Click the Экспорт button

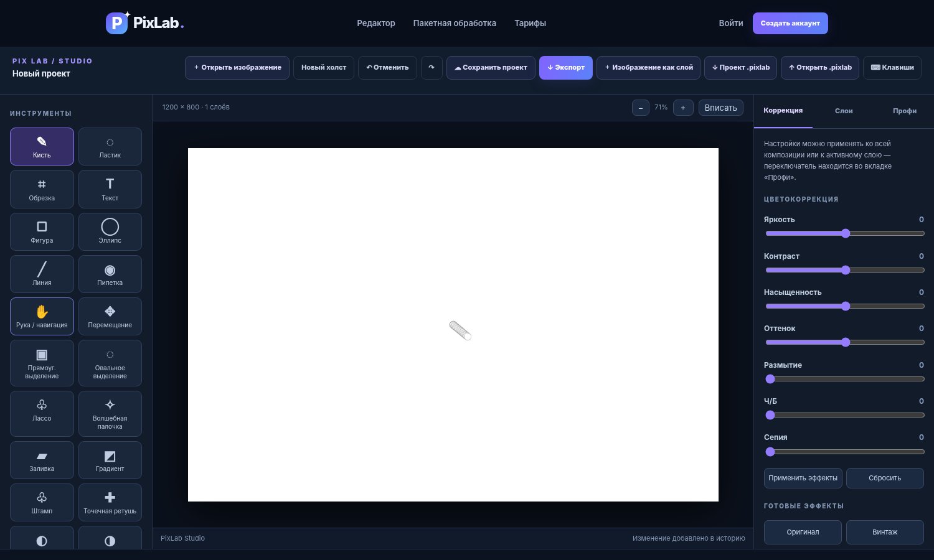point(566,67)
